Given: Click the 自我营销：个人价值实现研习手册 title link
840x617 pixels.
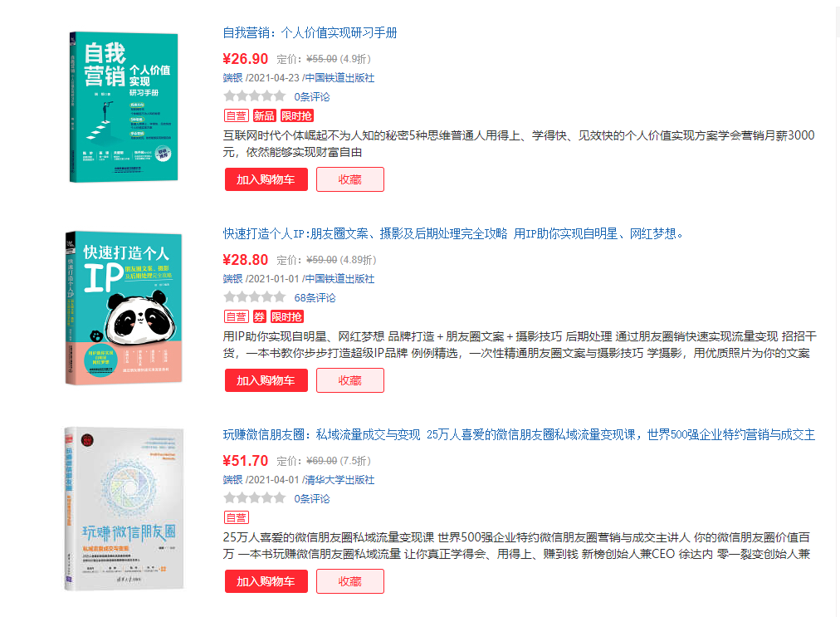Looking at the screenshot, I should 310,33.
